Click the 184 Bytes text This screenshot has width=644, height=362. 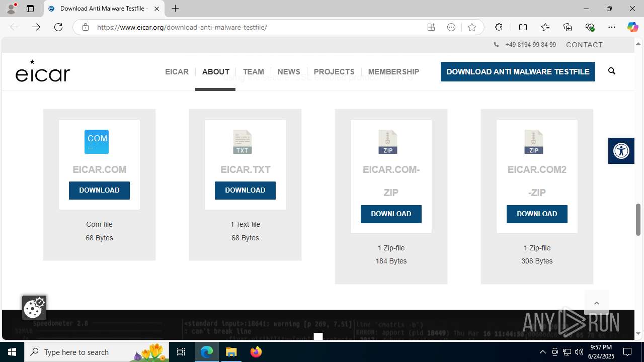point(391,261)
